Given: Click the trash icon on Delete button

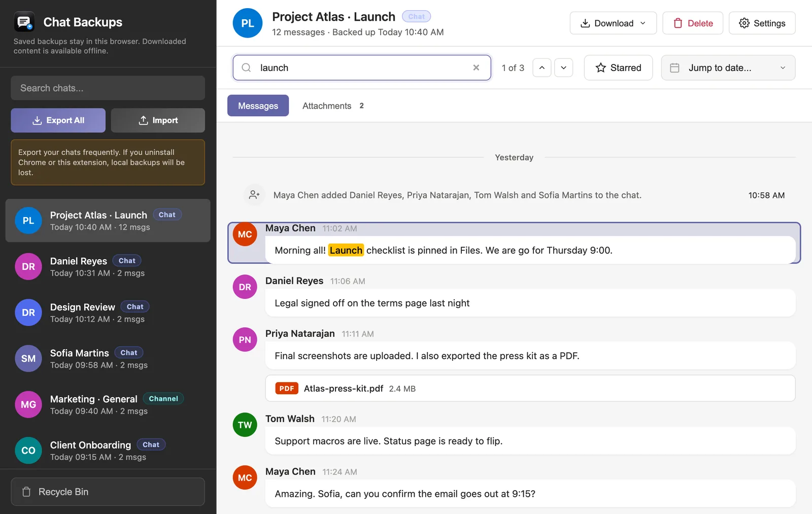Looking at the screenshot, I should click(x=678, y=23).
